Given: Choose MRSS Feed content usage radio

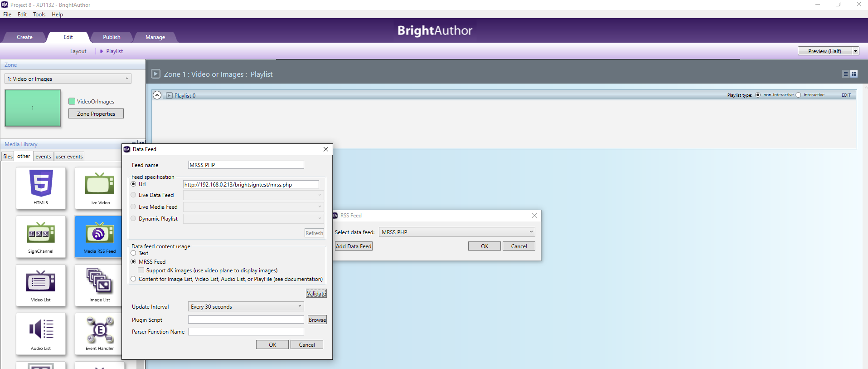Looking at the screenshot, I should click(x=133, y=262).
